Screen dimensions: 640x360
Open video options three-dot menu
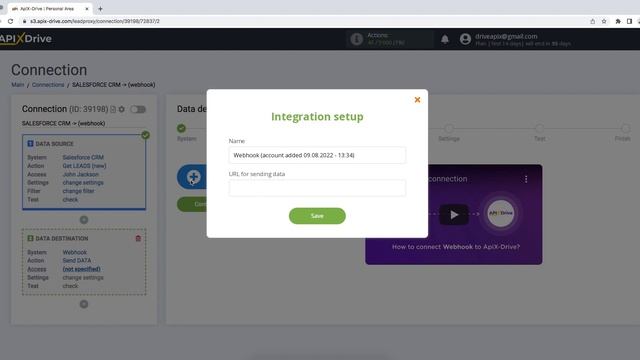point(526,179)
